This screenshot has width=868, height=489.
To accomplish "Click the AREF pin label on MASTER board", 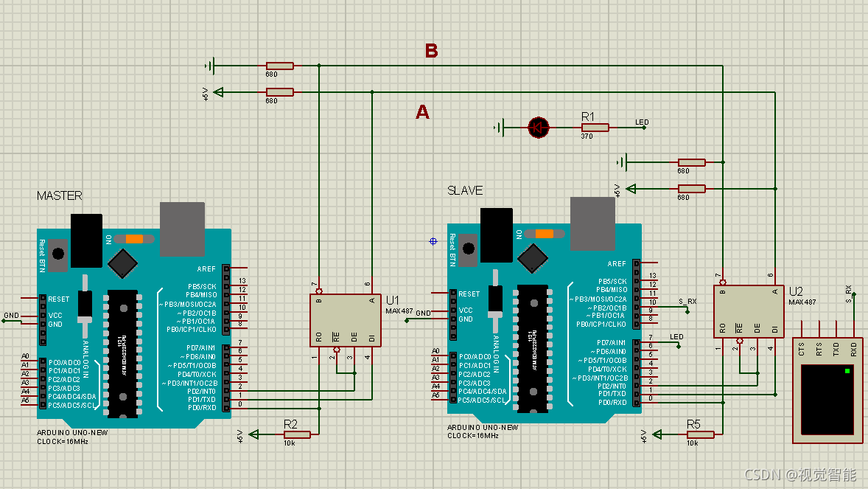I will [206, 269].
